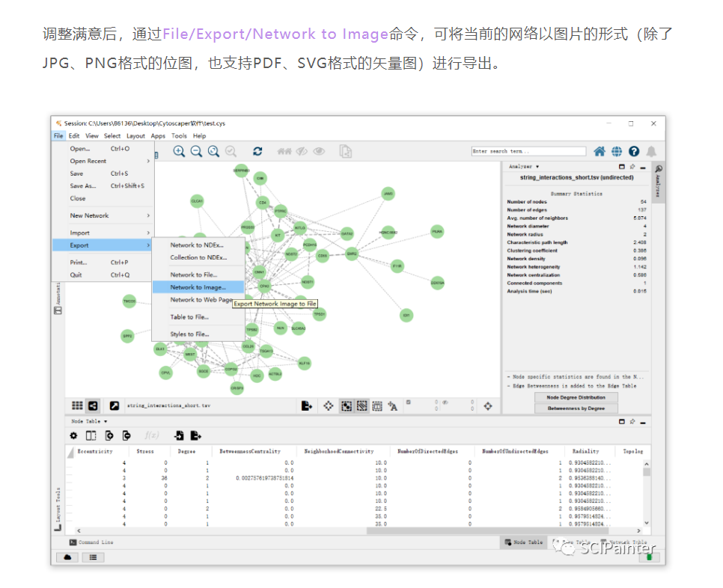Click the BetweennessCentrality column header
The width and height of the screenshot is (723, 588).
tap(250, 452)
